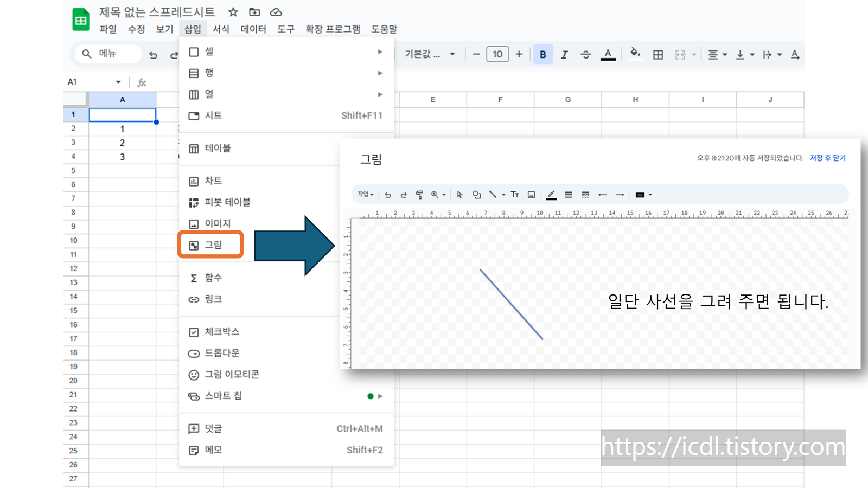Click the Insert image icon in the drawing toolbar
868x488 pixels.
point(531,195)
